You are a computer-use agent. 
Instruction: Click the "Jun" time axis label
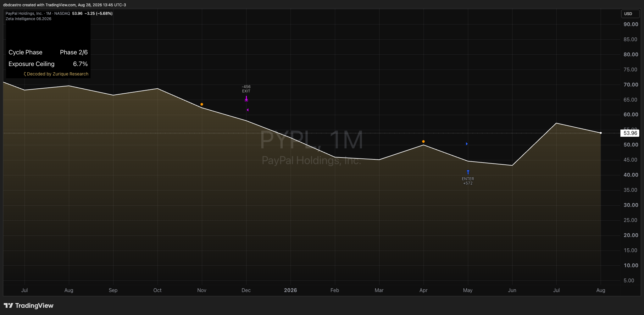point(512,290)
